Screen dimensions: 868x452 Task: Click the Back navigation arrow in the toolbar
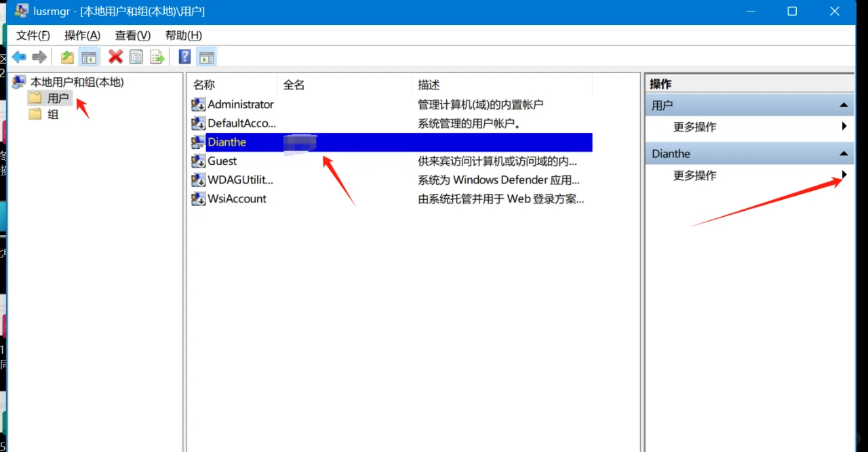coord(18,57)
